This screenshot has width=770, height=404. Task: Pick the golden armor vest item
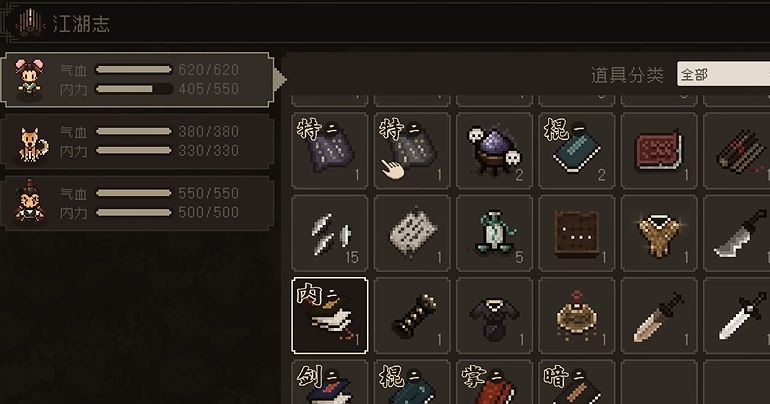pyautogui.click(x=659, y=233)
